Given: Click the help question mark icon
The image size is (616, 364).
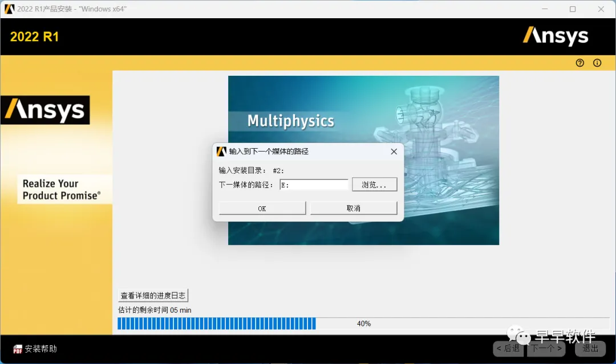Looking at the screenshot, I should point(580,63).
